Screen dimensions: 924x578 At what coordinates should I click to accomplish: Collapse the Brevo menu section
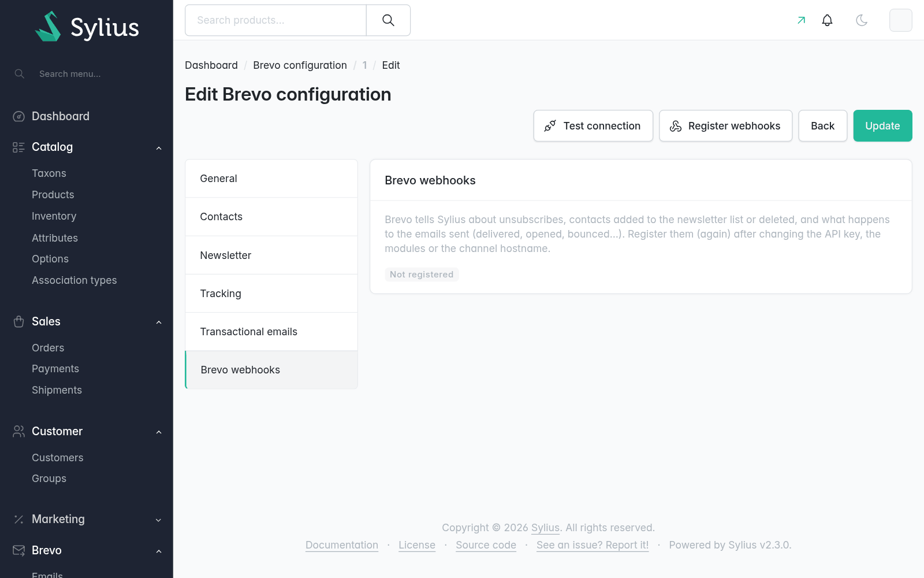point(159,551)
